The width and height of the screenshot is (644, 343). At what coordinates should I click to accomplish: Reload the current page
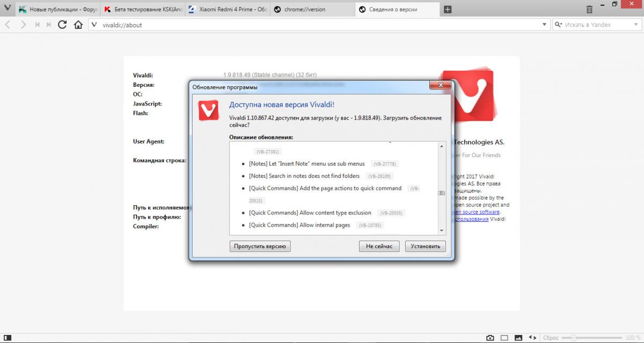(x=62, y=25)
